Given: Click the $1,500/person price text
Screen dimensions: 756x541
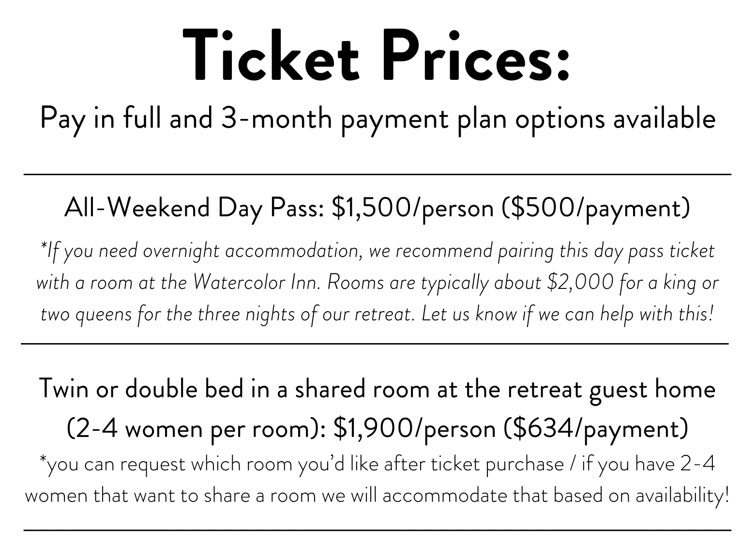Looking at the screenshot, I should pyautogui.click(x=412, y=208).
